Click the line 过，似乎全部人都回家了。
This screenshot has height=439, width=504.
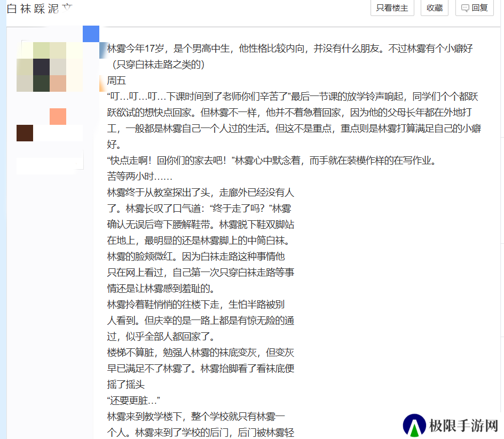pyautogui.click(x=161, y=337)
